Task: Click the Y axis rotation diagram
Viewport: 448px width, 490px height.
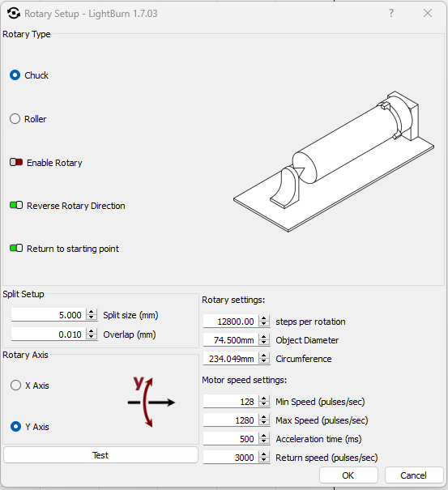Action: coord(151,402)
